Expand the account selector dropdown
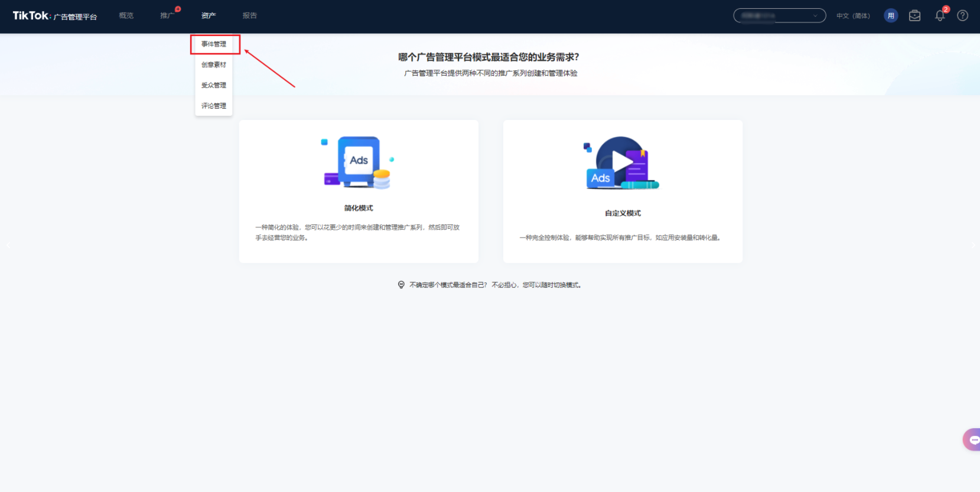980x492 pixels. [779, 16]
